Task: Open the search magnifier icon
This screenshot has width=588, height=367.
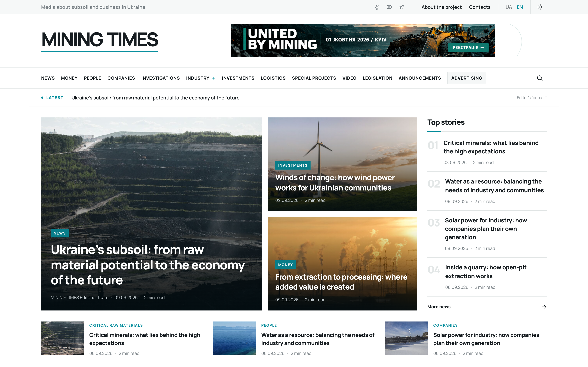Action: click(540, 78)
